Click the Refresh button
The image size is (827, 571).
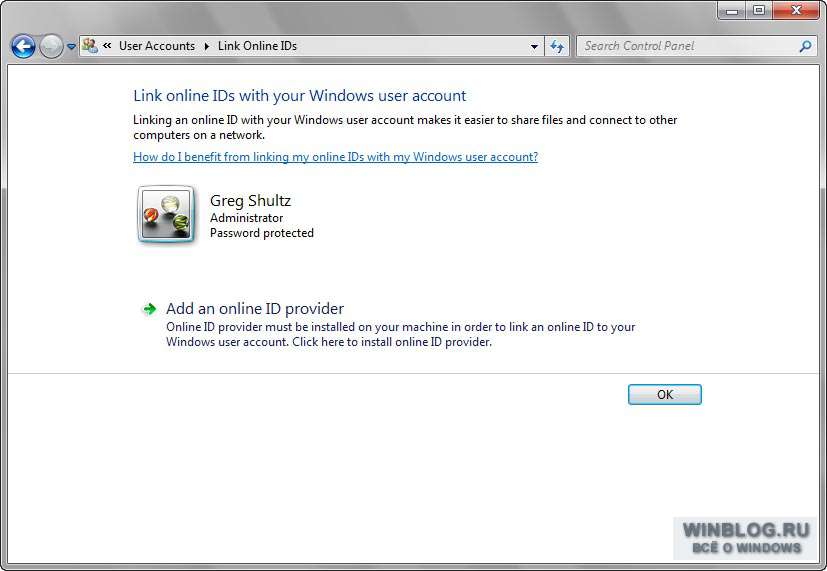[557, 46]
